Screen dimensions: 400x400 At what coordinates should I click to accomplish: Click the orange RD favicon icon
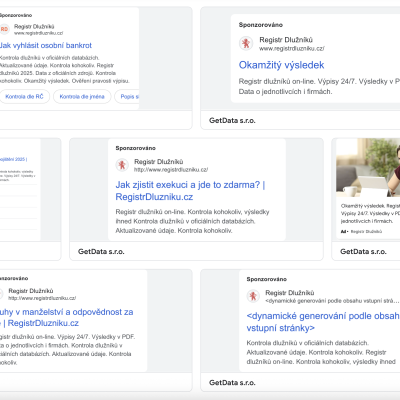point(4,29)
